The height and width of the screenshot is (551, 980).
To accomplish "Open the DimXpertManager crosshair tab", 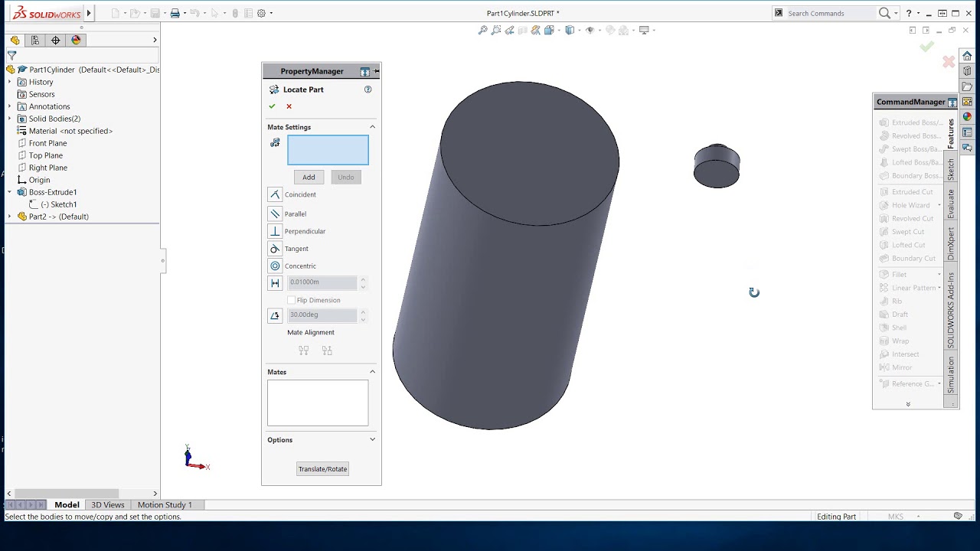I will point(55,41).
